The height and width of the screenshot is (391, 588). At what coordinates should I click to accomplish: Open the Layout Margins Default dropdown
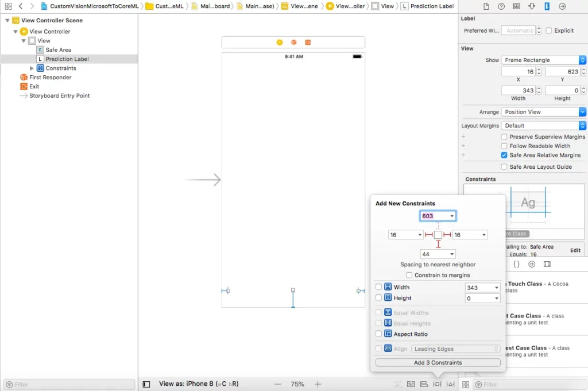[543, 126]
